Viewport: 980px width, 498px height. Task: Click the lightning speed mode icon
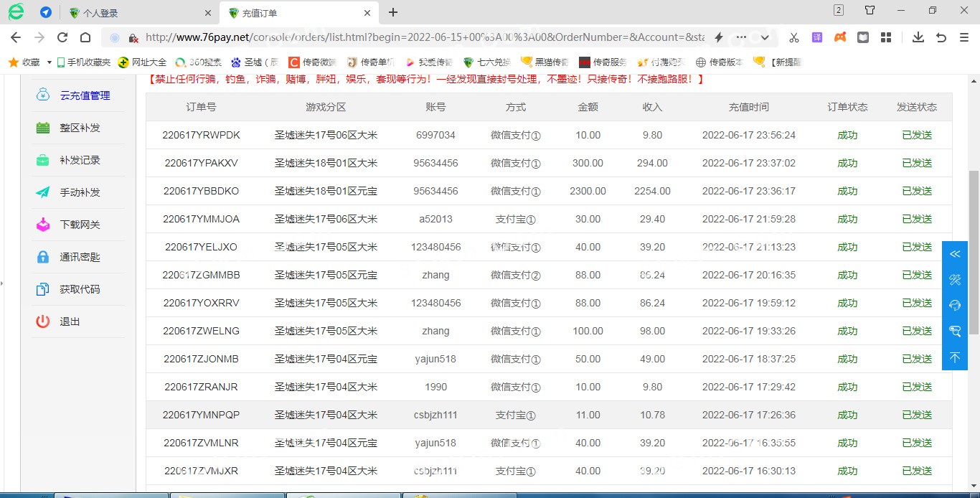718,37
